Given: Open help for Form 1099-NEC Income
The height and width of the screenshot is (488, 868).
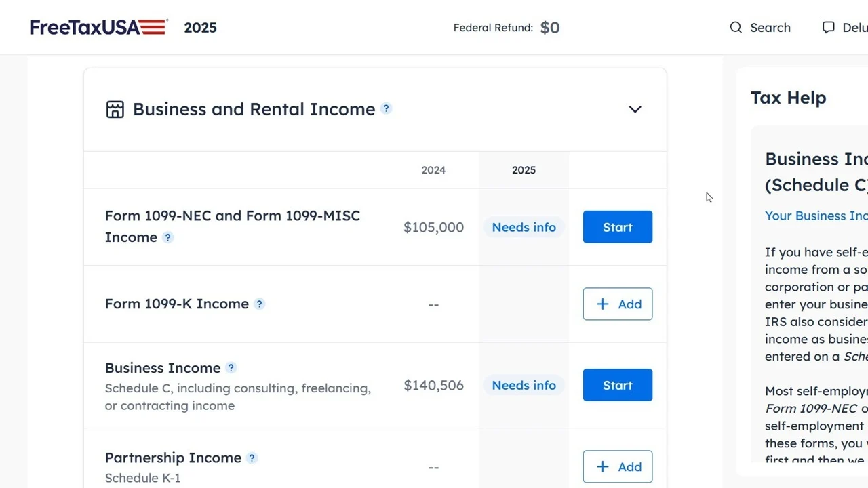Looking at the screenshot, I should point(167,238).
